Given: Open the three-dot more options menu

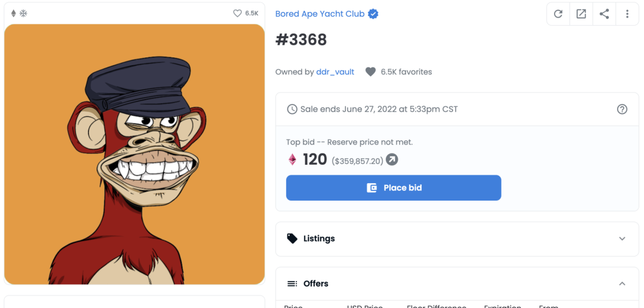Looking at the screenshot, I should 627,14.
